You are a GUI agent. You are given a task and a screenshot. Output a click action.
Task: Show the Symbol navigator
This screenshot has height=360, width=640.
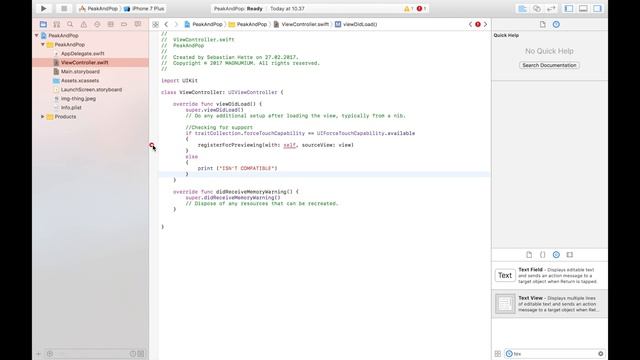click(x=57, y=24)
